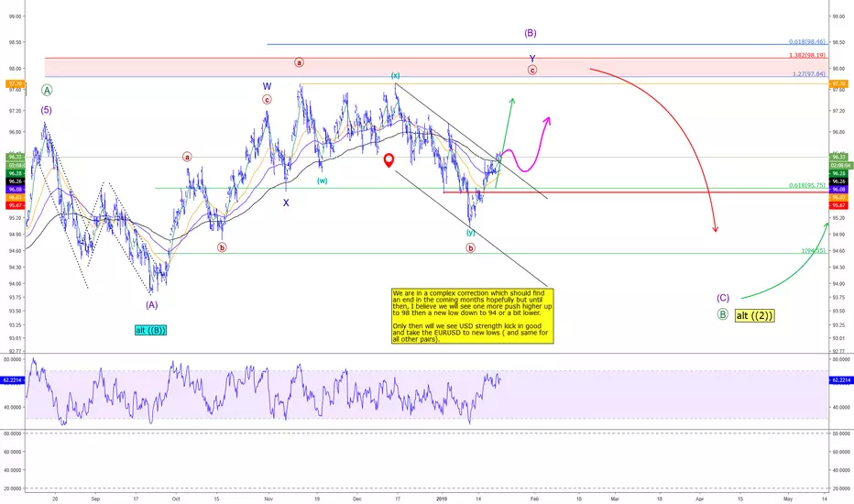Select the cyan 'alt ((B))' label
This screenshot has width=854, height=504.
pyautogui.click(x=151, y=330)
